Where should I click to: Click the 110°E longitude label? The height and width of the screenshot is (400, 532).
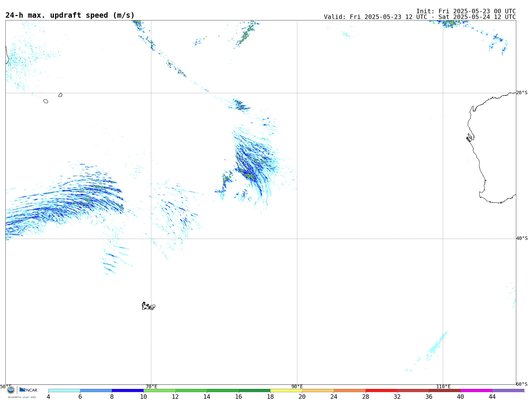point(443,386)
